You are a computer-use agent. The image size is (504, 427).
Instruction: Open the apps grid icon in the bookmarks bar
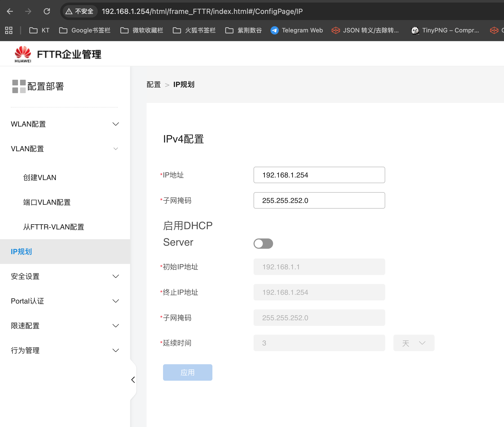pos(9,30)
